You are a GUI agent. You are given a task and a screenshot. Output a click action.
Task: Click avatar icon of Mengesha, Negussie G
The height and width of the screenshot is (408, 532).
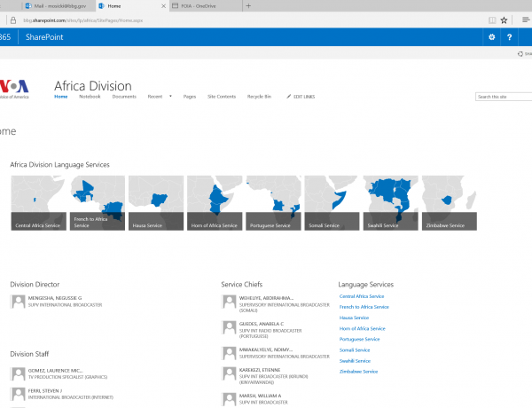18,301
